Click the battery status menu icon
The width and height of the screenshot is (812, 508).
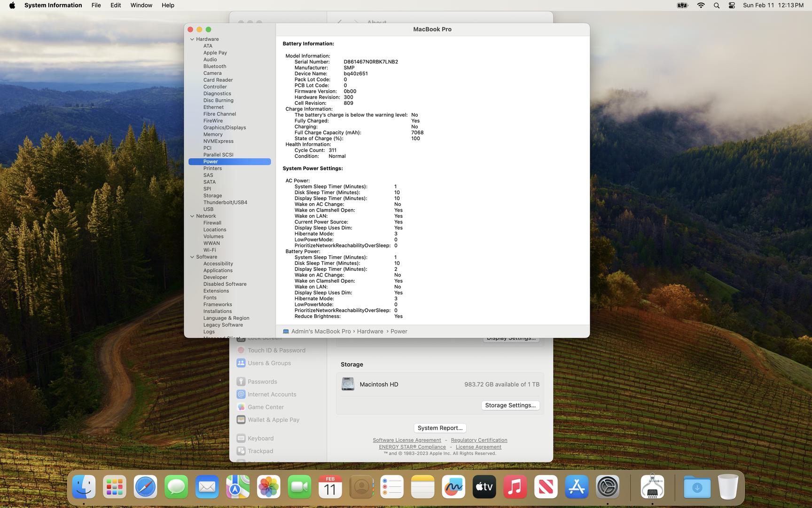682,5
